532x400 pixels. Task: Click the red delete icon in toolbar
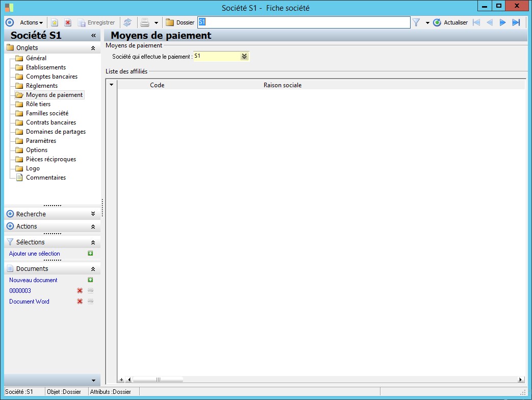point(68,22)
